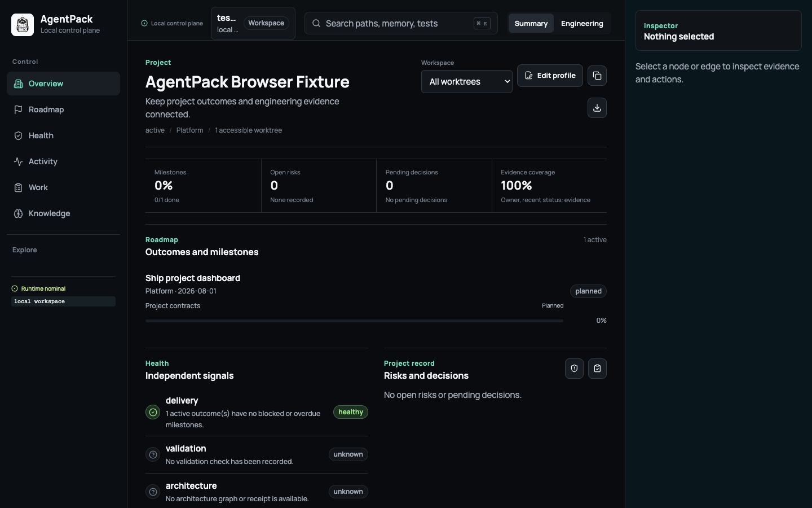Open the Work page

(63, 187)
